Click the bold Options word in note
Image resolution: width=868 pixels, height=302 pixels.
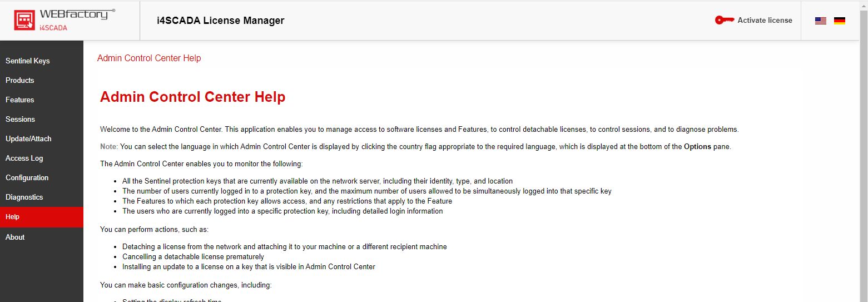pos(697,147)
